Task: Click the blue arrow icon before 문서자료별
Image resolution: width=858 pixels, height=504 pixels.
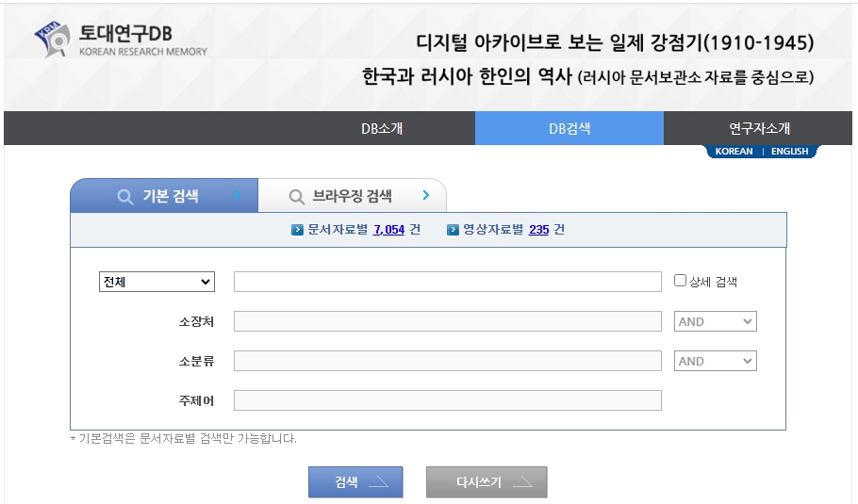Action: pos(298,230)
